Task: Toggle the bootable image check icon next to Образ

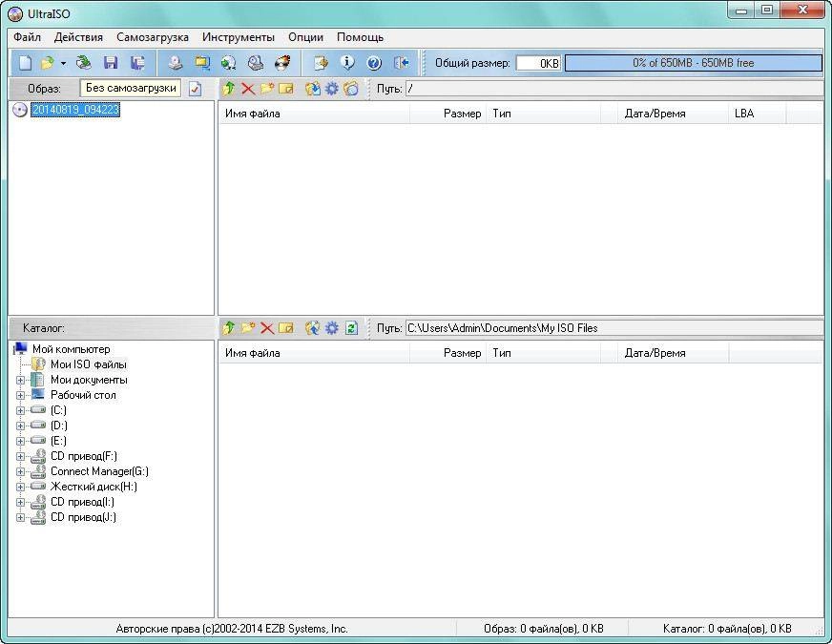Action: [x=196, y=89]
